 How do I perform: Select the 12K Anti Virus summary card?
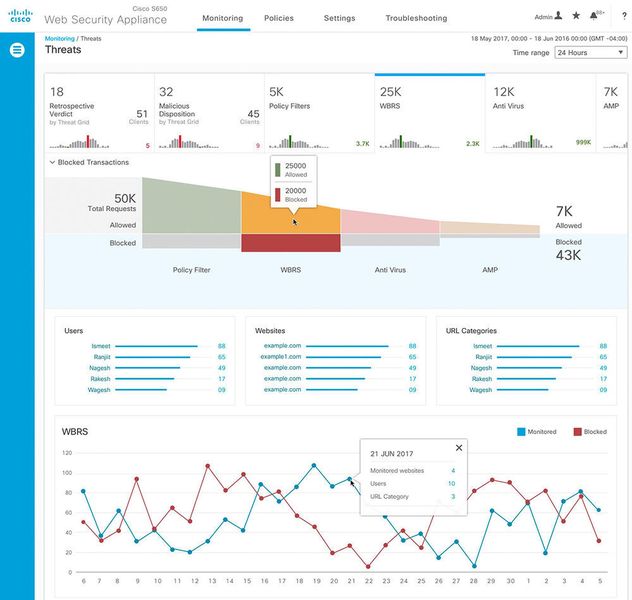click(540, 113)
